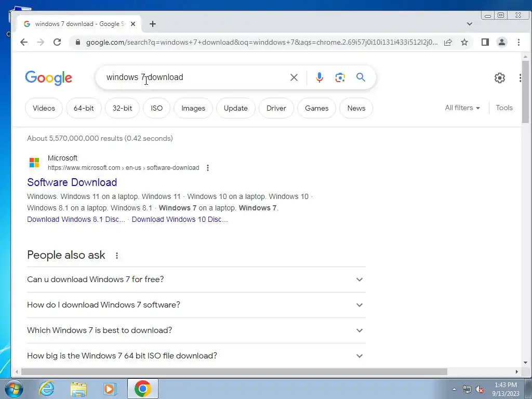Click Chrome icon in taskbar

[142, 389]
